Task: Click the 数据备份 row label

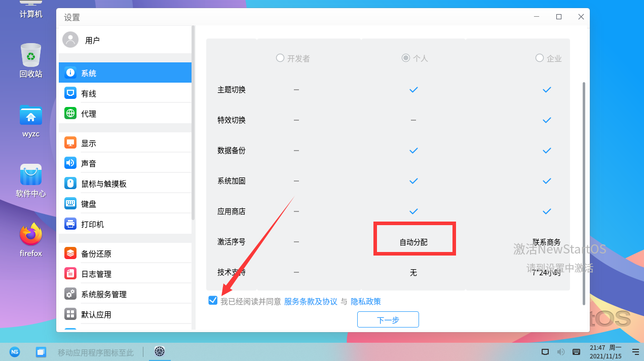Action: click(x=232, y=151)
